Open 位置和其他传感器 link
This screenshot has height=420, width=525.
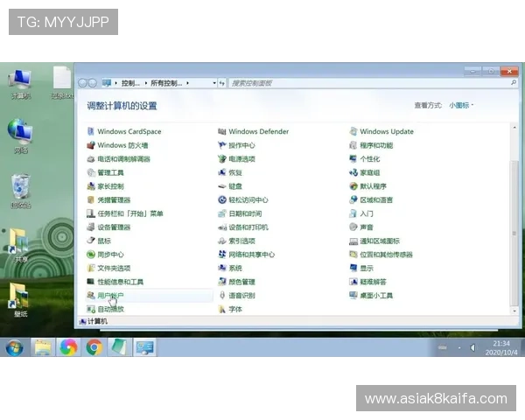pos(386,255)
